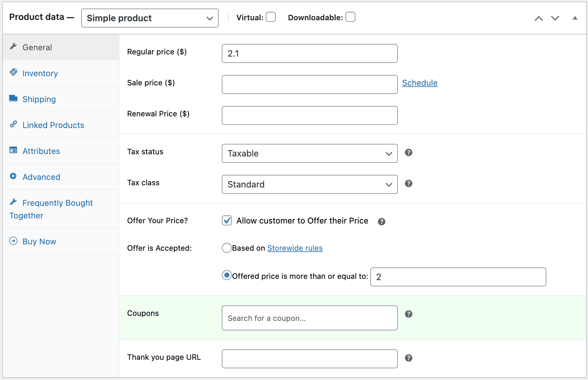Enable the Virtual checkbox
Screen dimensions: 588x380
pyautogui.click(x=271, y=17)
